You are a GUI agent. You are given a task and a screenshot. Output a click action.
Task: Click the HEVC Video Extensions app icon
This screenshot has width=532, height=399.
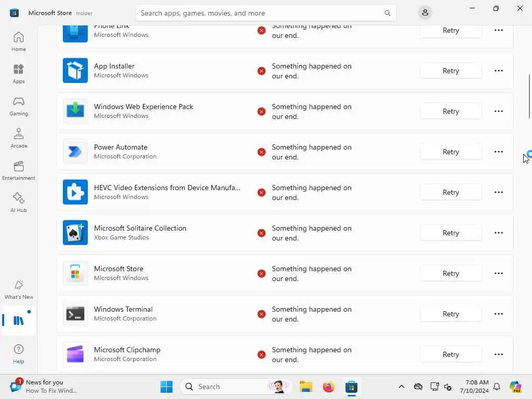tap(75, 192)
